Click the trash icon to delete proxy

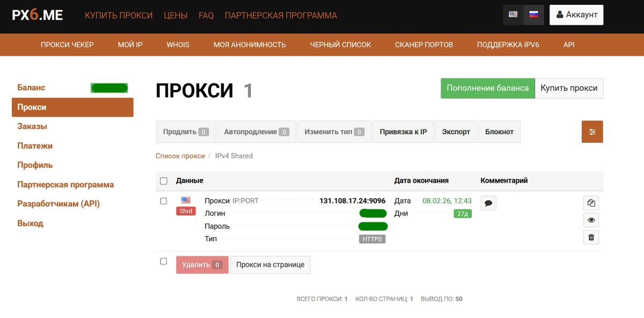click(x=591, y=237)
